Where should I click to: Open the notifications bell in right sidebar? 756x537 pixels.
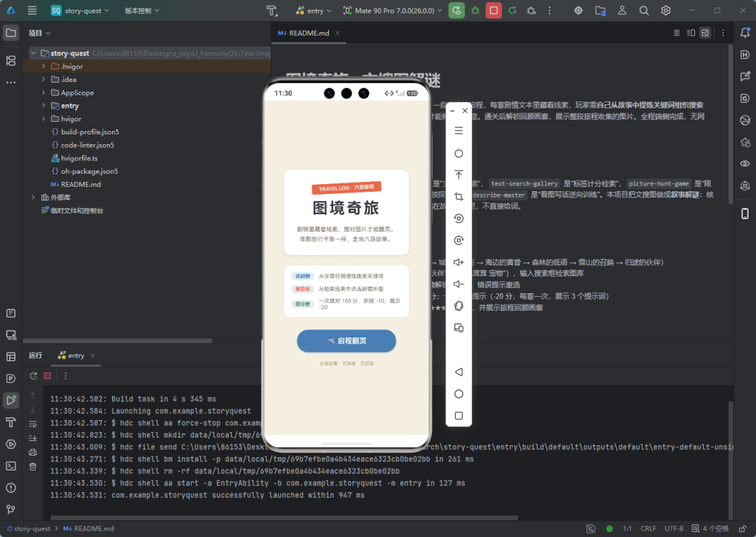745,33
